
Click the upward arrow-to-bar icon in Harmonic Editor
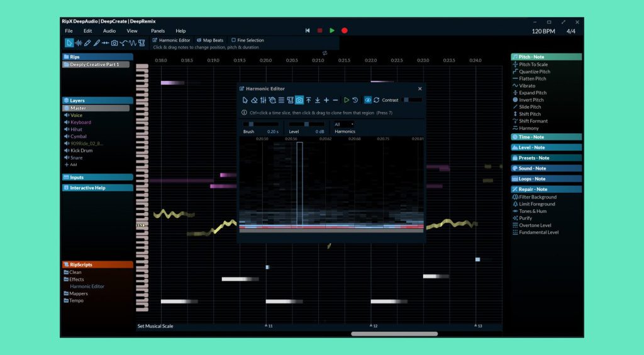click(x=308, y=100)
